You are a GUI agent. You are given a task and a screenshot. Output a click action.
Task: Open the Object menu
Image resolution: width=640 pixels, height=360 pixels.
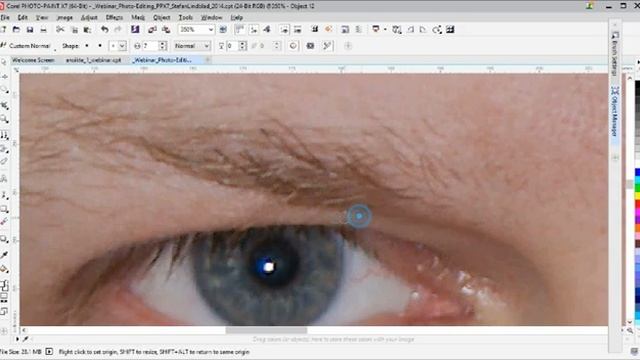162,18
